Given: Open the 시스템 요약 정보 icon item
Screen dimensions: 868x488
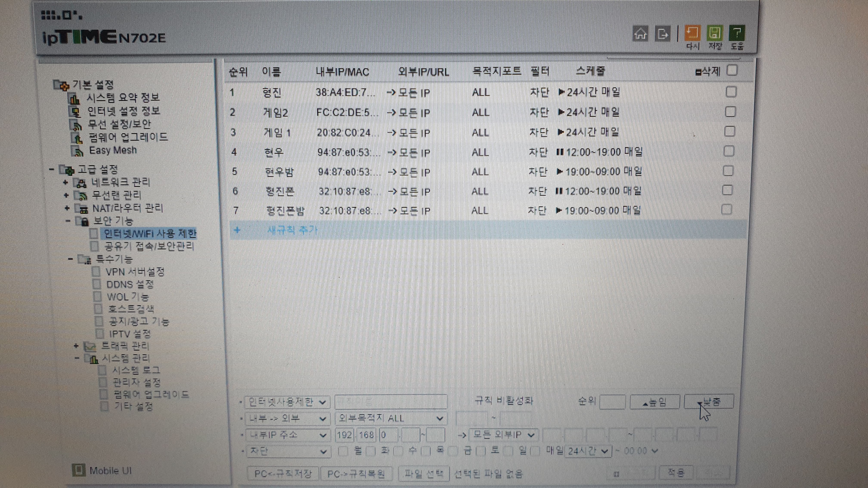Looking at the screenshot, I should coord(74,99).
